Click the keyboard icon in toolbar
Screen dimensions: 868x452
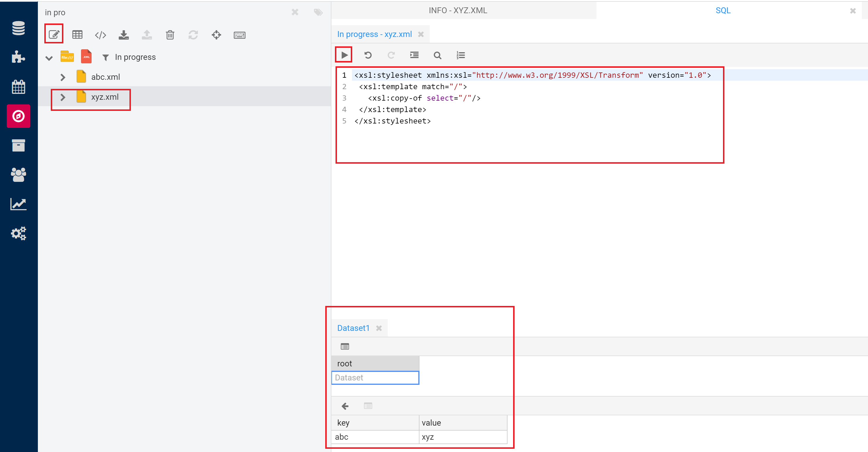click(x=239, y=35)
